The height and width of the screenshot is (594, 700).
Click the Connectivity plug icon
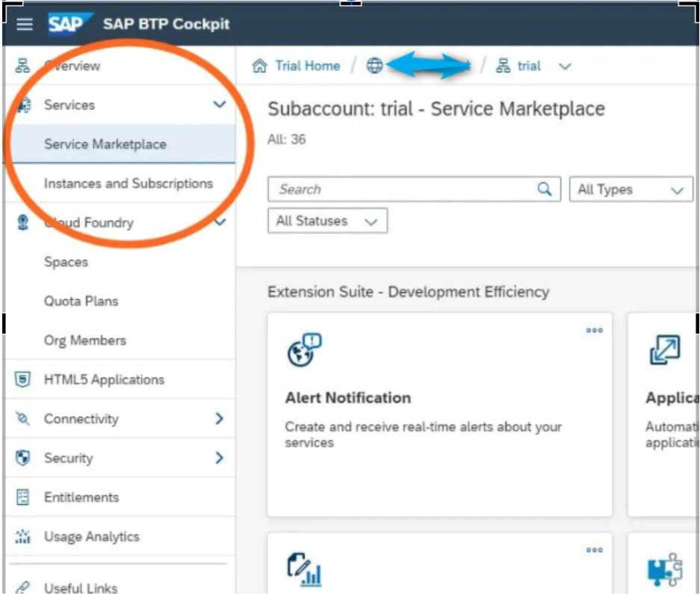pos(22,418)
